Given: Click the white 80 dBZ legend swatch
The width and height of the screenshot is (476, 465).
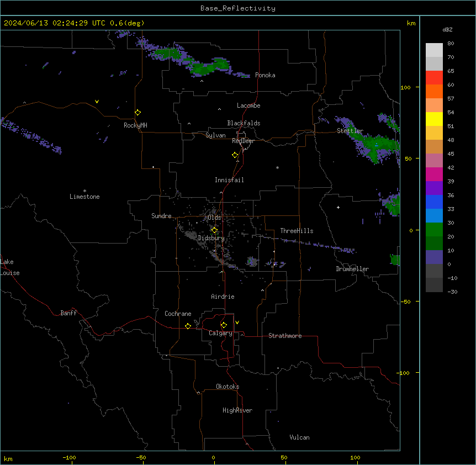Looking at the screenshot, I should pyautogui.click(x=434, y=50).
